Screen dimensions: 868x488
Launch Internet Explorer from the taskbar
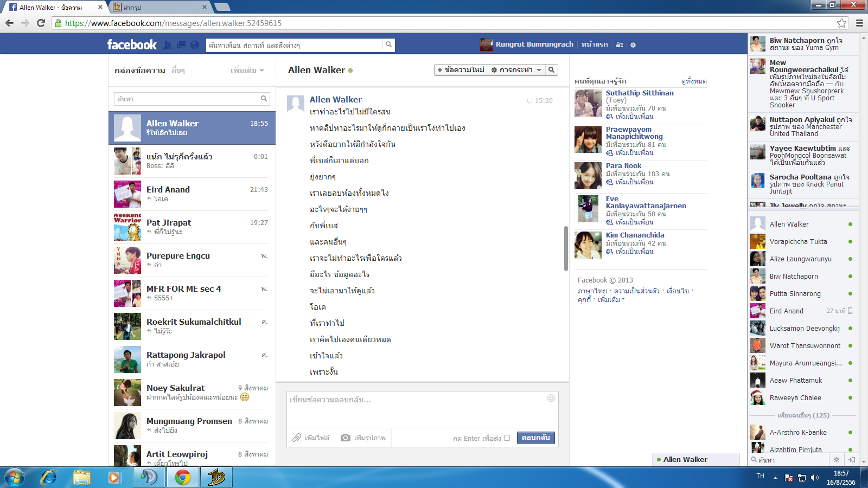(x=49, y=478)
